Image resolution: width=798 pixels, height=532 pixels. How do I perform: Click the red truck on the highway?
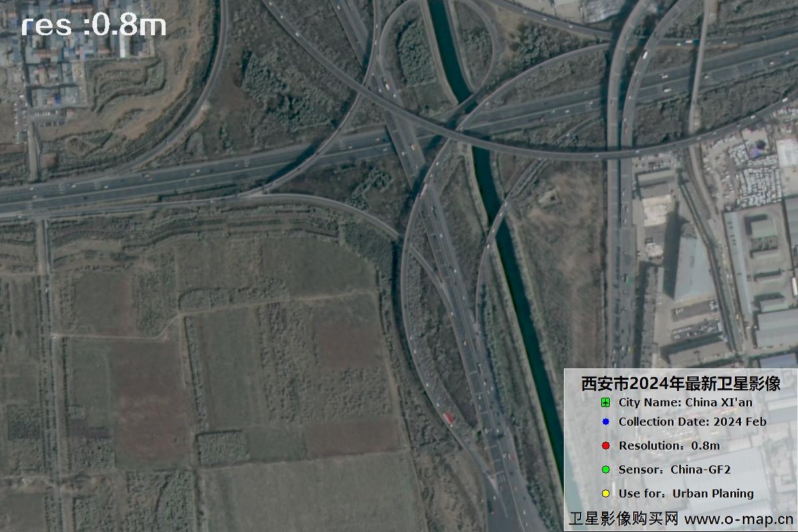(x=449, y=418)
